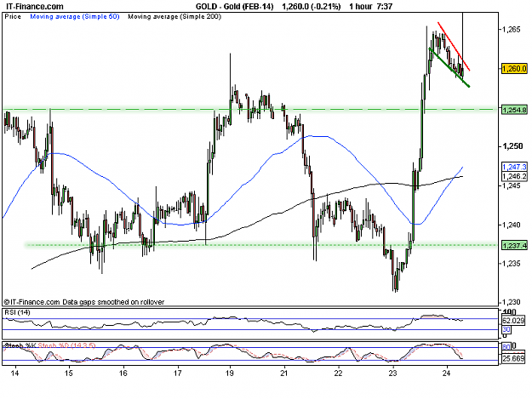Click the date label 15 on time axis

[69, 373]
